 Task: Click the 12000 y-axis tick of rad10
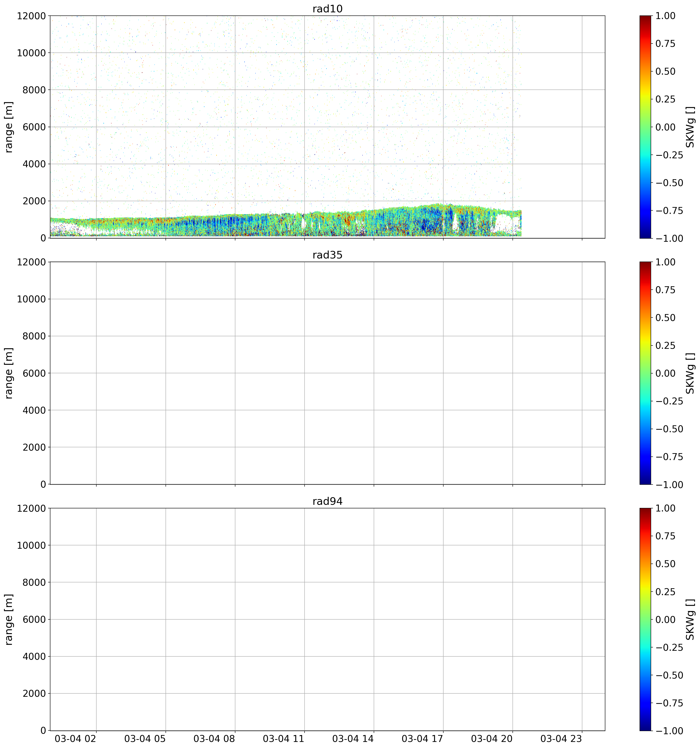[31, 16]
